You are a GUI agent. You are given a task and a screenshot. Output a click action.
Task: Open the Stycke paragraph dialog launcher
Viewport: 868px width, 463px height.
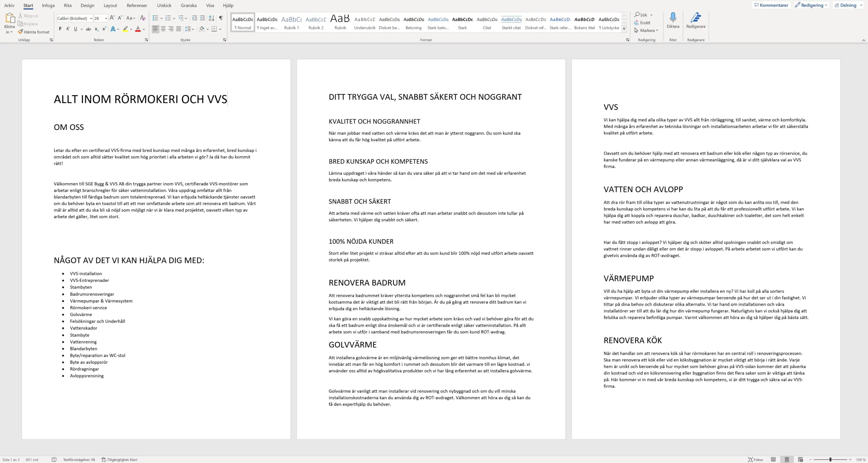click(x=224, y=40)
